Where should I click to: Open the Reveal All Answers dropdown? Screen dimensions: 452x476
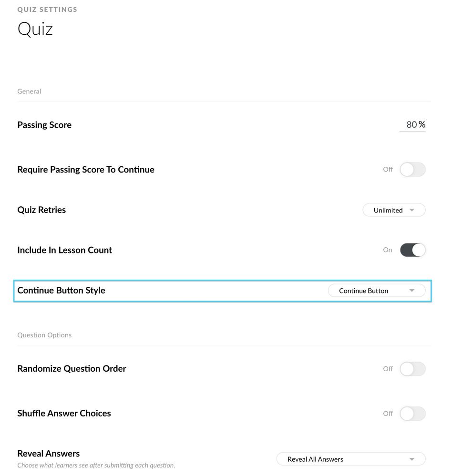pyautogui.click(x=351, y=459)
